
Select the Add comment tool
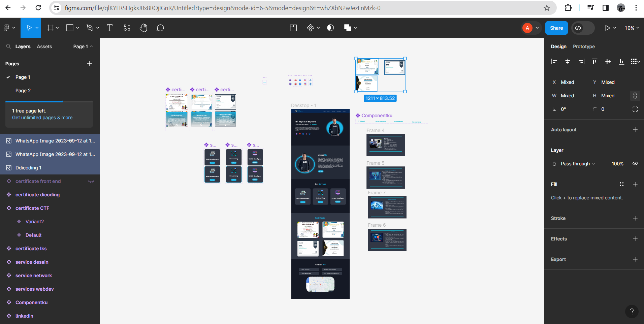pyautogui.click(x=160, y=28)
